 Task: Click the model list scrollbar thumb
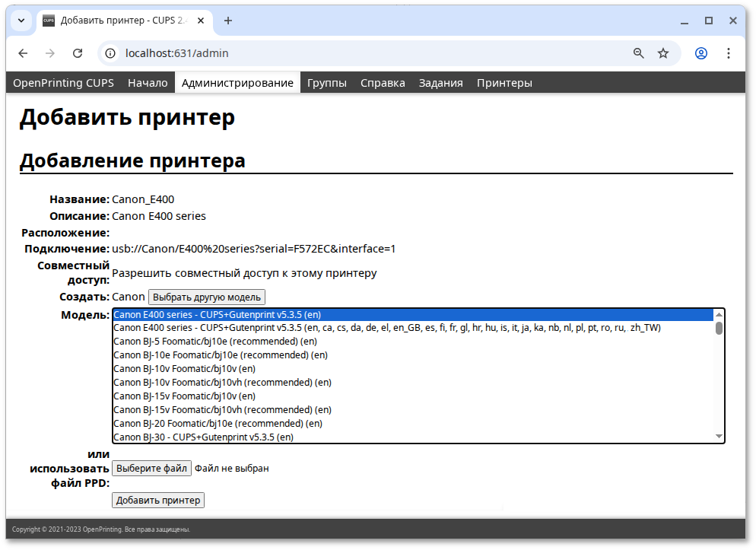(719, 329)
